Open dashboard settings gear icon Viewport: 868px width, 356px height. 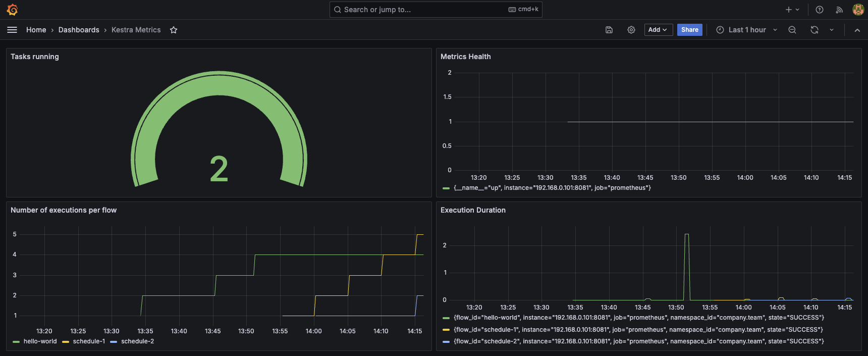[631, 30]
